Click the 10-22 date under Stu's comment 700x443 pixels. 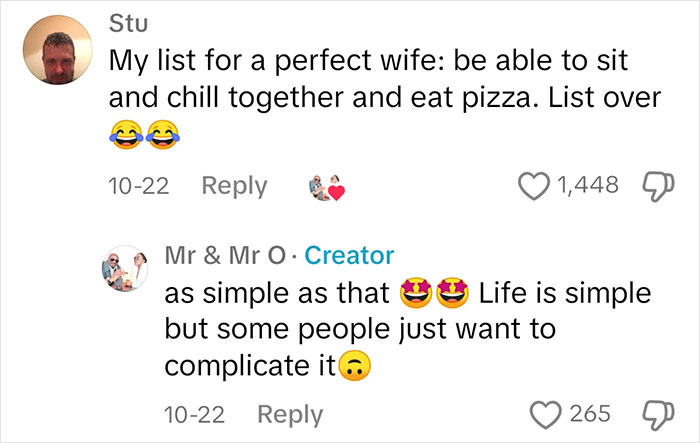coord(137,186)
